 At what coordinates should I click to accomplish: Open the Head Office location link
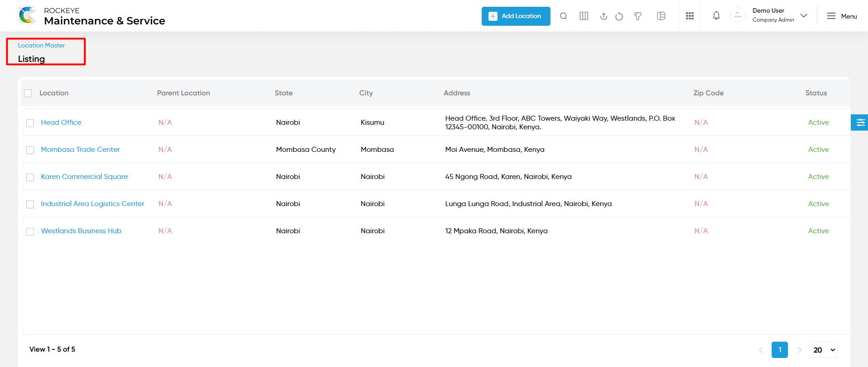point(61,122)
